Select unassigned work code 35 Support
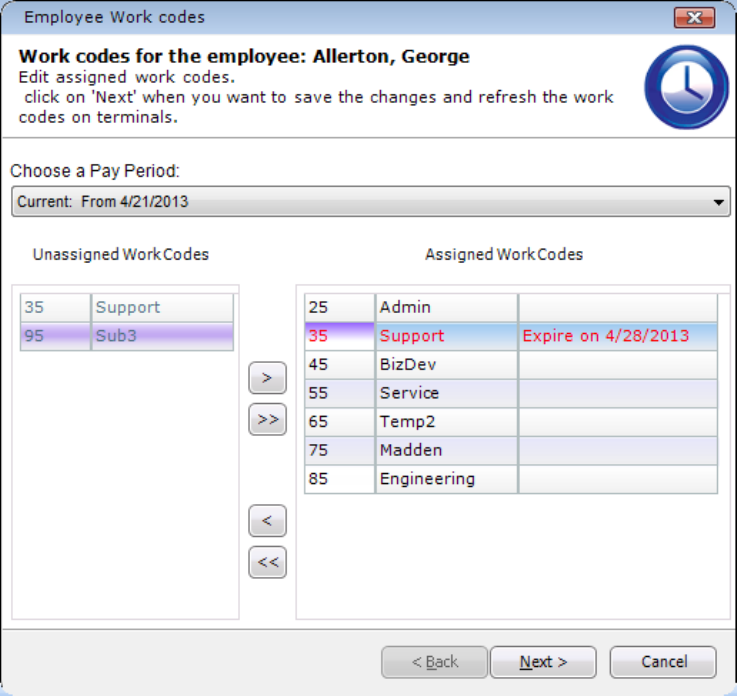The width and height of the screenshot is (737, 696). (128, 308)
